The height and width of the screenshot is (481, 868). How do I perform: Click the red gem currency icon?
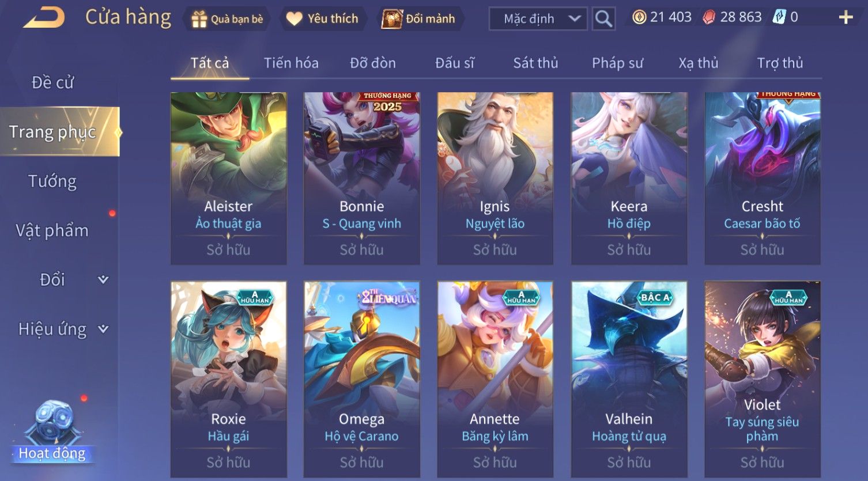click(709, 17)
